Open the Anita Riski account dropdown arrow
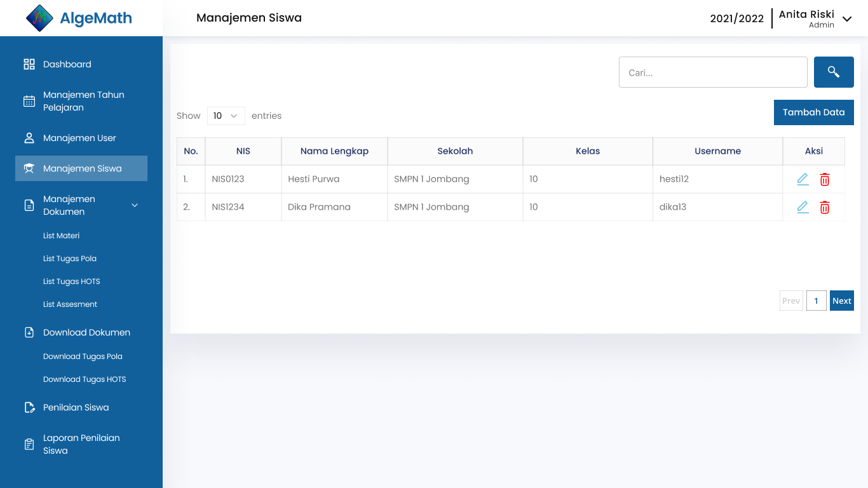This screenshot has height=488, width=868. pos(847,19)
